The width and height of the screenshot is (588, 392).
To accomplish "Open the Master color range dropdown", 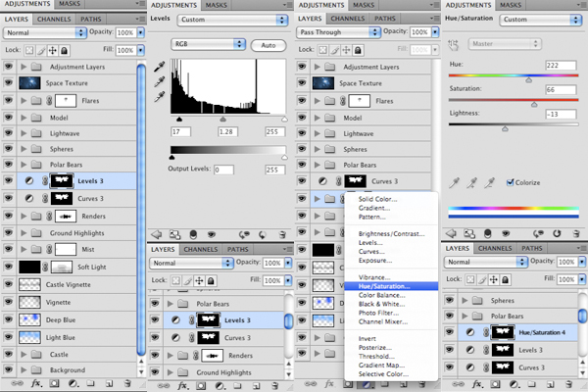I will click(505, 44).
